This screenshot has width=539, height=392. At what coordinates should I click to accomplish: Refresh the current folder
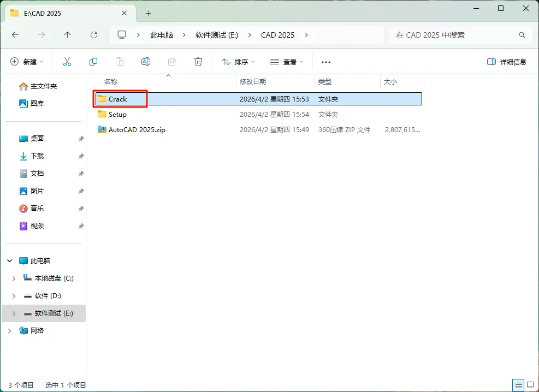[93, 35]
